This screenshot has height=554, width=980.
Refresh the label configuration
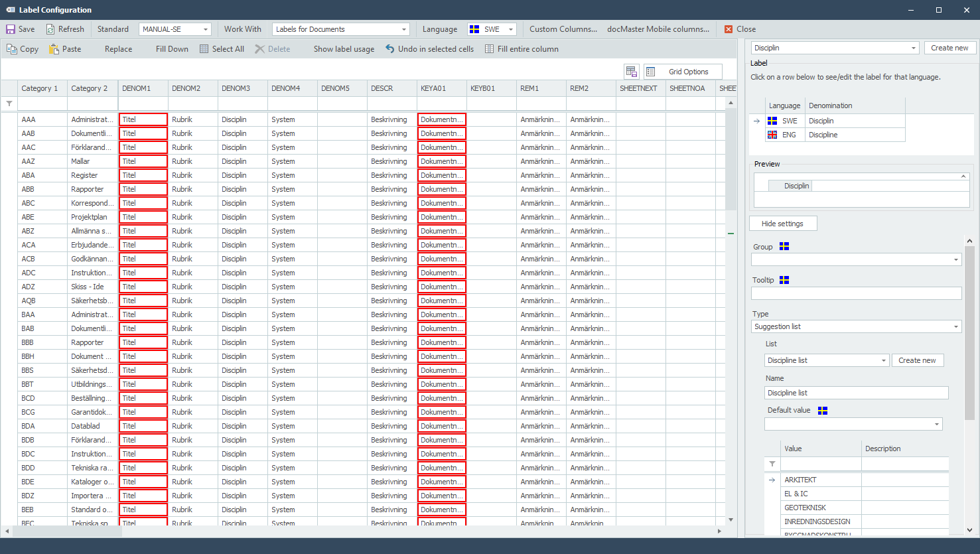click(x=65, y=29)
